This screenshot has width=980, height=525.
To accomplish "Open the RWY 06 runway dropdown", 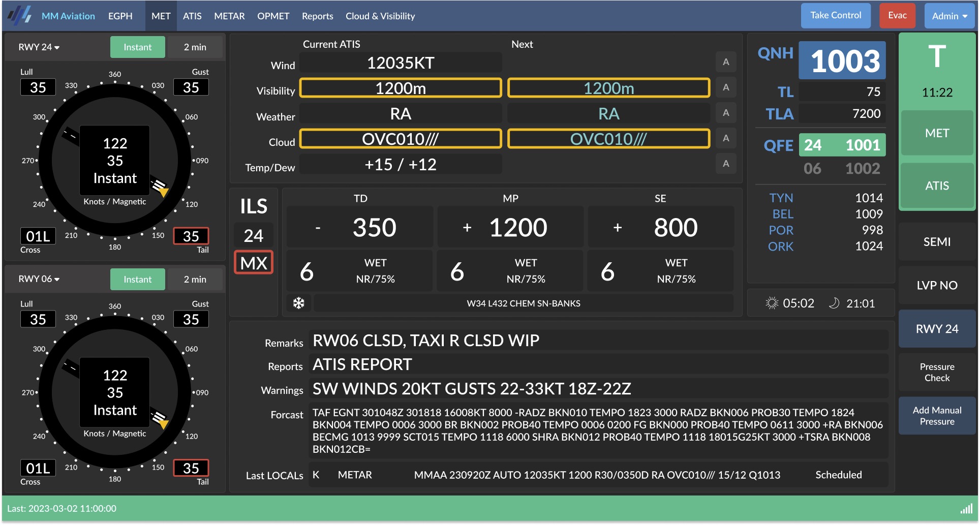I will click(39, 279).
